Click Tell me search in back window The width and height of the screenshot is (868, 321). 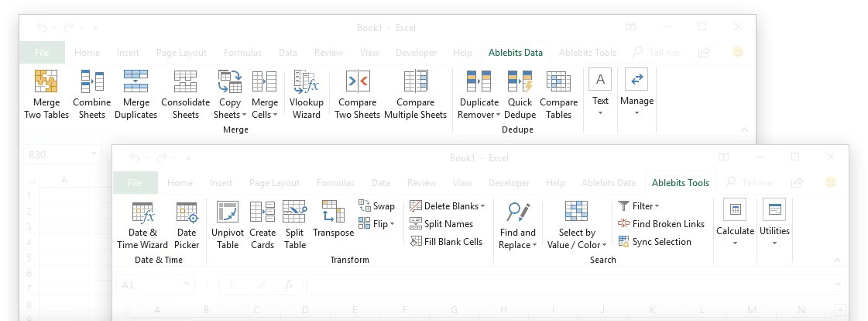[x=657, y=53]
